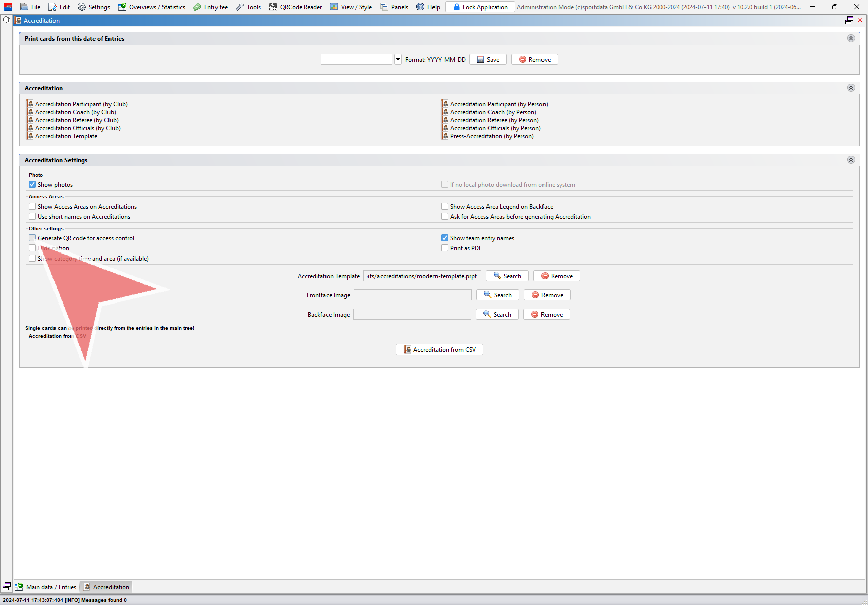868x606 pixels.
Task: Open Accreditation Referee (by Person)
Action: coord(494,120)
